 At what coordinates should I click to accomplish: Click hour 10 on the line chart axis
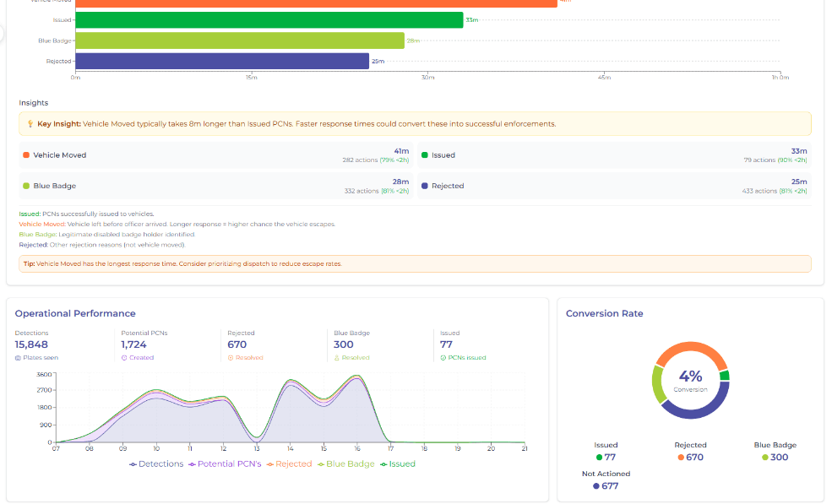point(156,449)
